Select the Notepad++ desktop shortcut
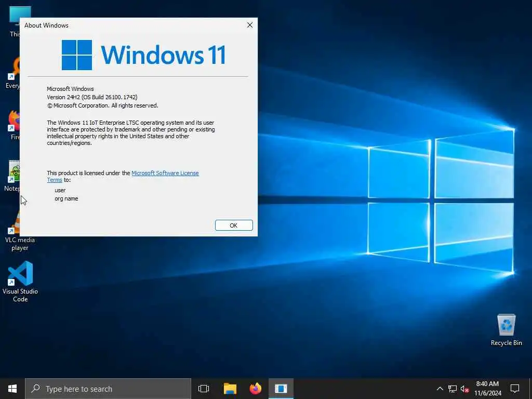The height and width of the screenshot is (399, 532). [12, 176]
